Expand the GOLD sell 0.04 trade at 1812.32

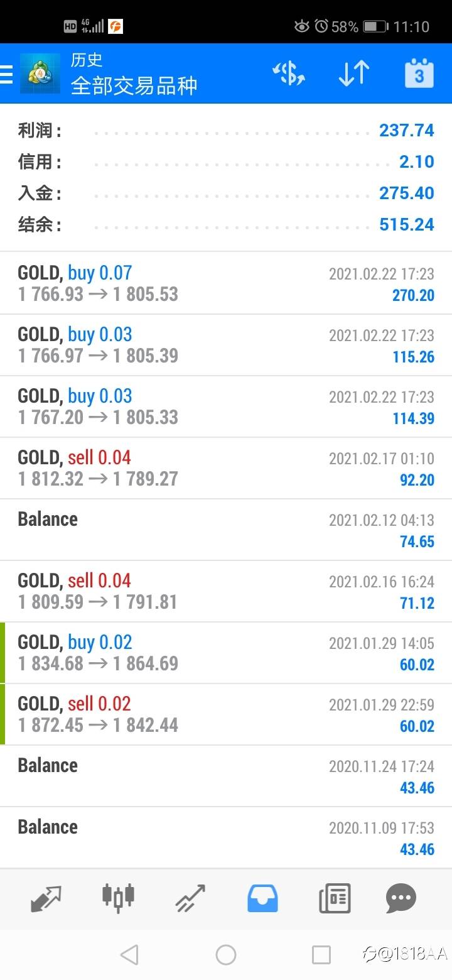226,468
